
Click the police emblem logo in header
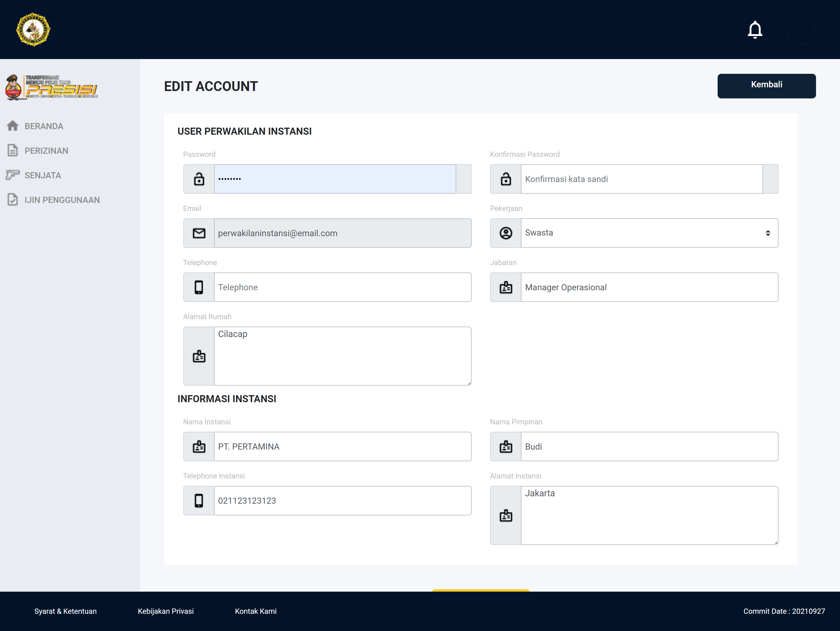pos(33,30)
